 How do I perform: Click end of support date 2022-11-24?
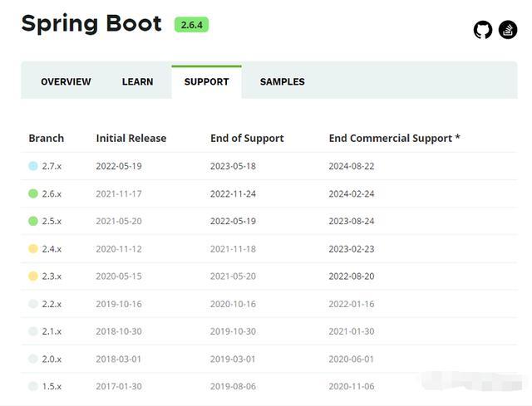[233, 193]
